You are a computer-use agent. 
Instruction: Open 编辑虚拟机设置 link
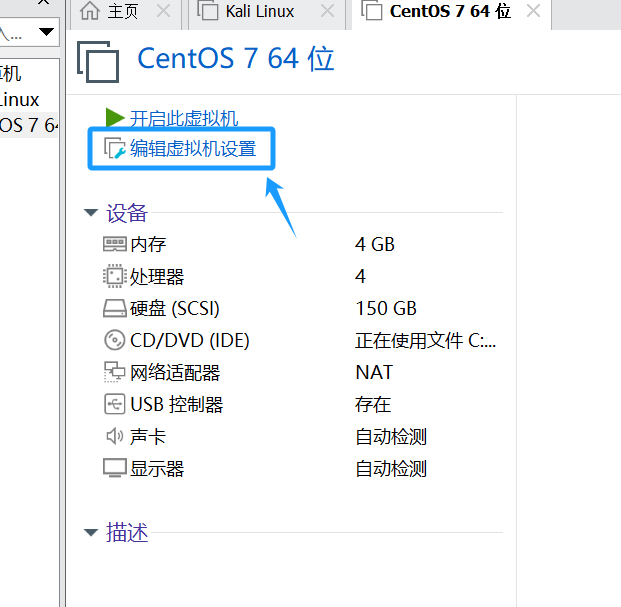193,150
